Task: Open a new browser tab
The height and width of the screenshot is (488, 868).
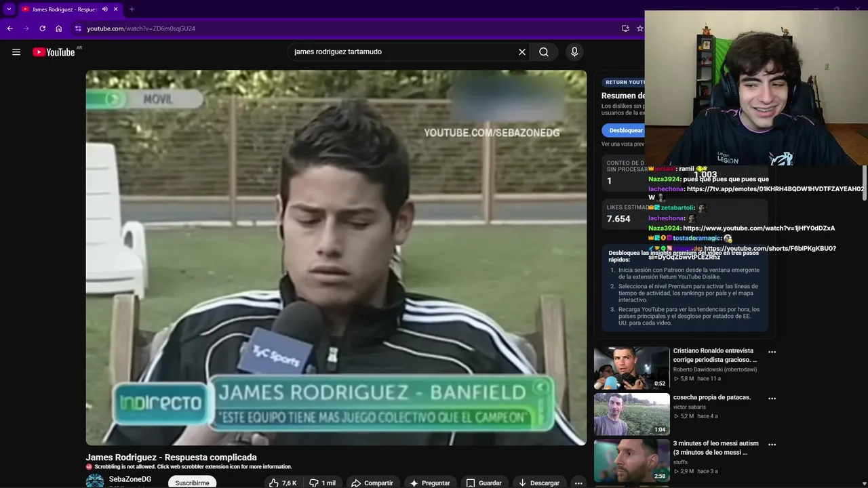Action: (x=132, y=9)
